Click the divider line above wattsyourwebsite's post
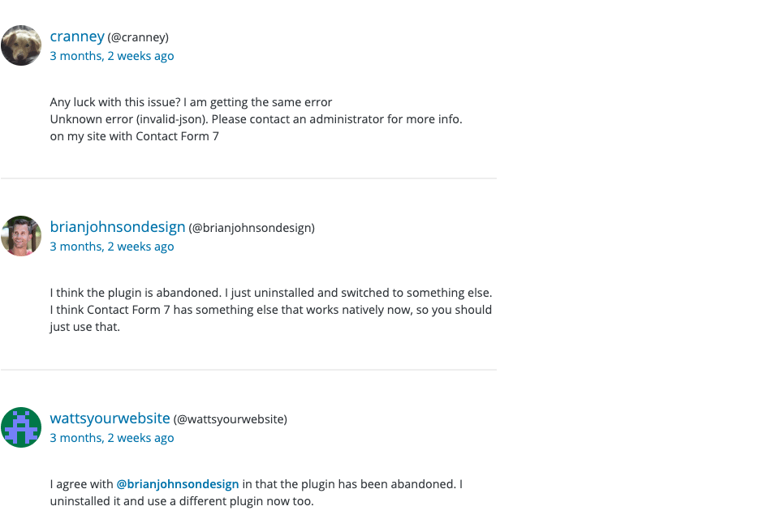763x532 pixels. point(248,370)
